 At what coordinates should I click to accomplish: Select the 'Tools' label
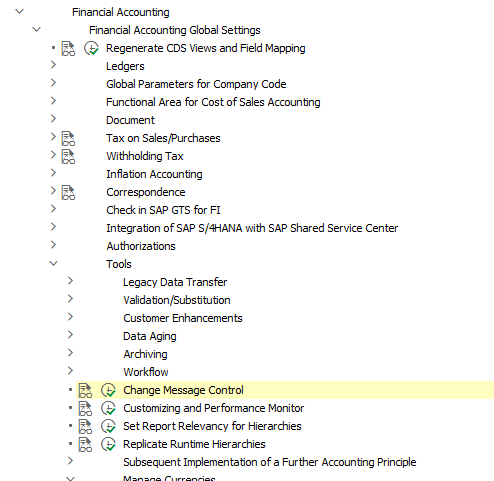pos(119,264)
